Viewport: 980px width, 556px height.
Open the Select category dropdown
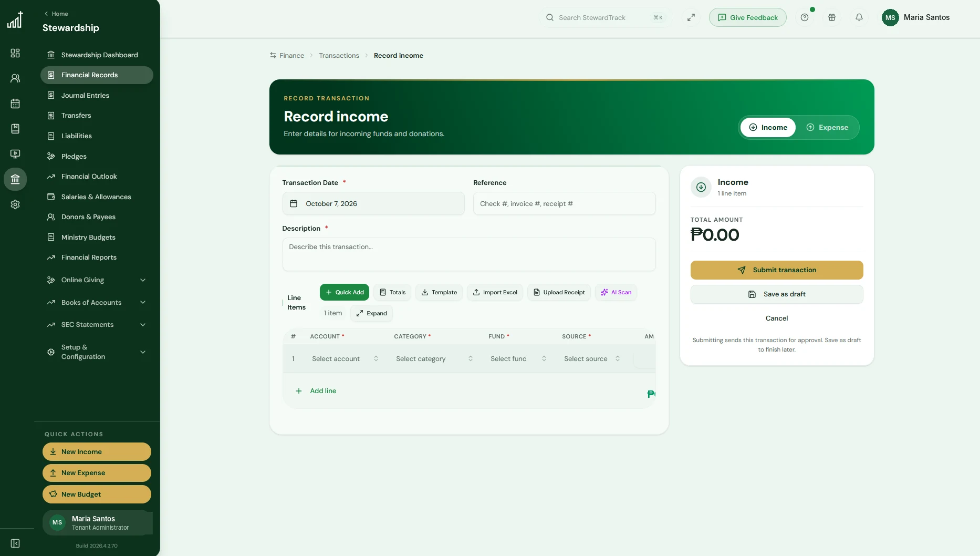434,358
